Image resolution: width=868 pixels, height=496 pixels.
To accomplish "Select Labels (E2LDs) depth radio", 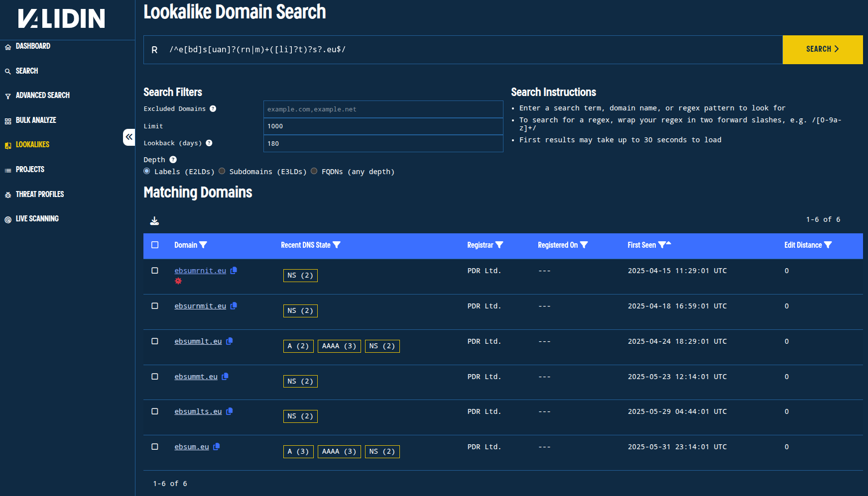I will point(147,171).
